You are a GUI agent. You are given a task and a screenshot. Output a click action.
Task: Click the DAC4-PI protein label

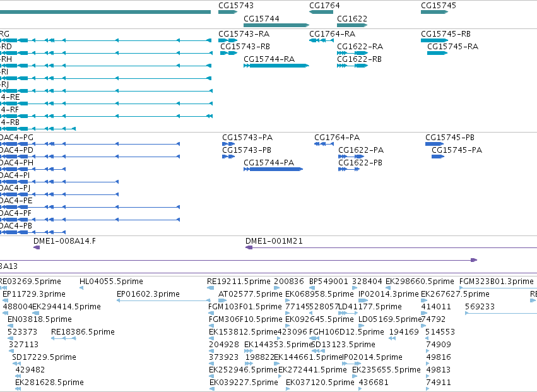point(15,175)
